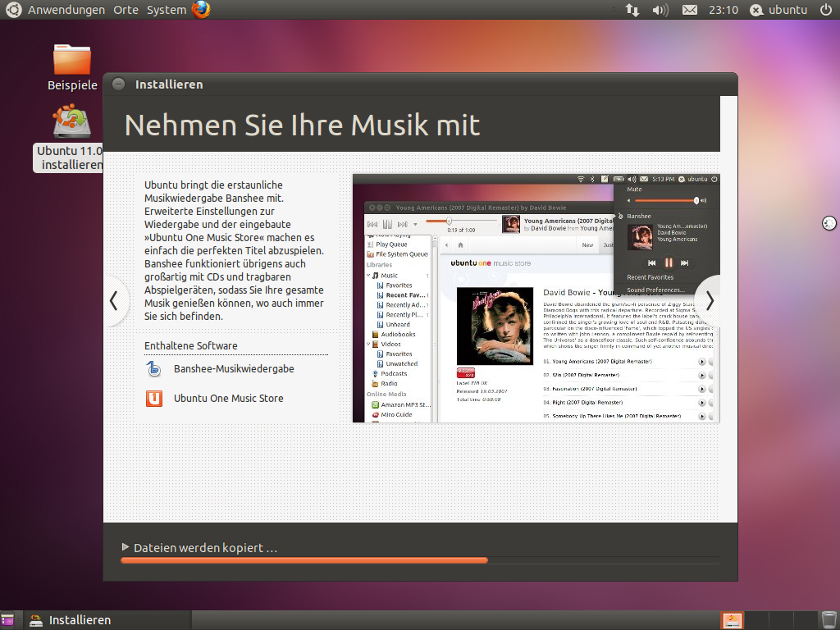
Task: Click Mute in the sound menu
Action: click(634, 189)
